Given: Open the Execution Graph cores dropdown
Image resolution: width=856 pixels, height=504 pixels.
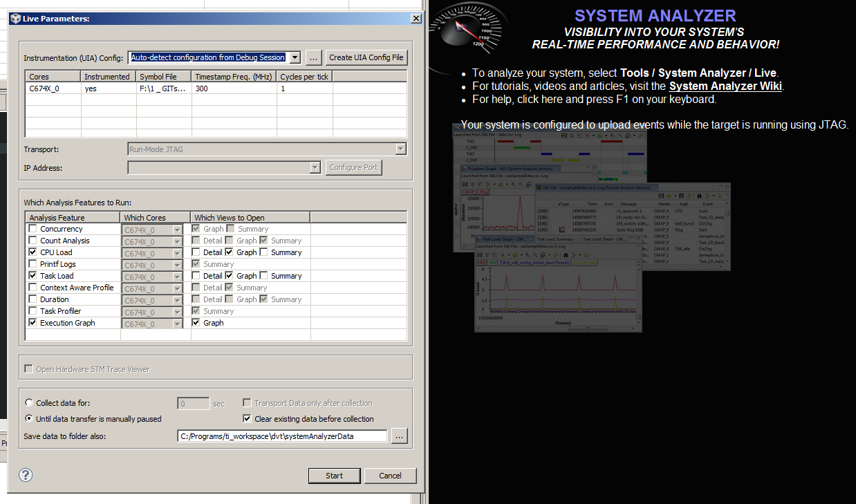Looking at the screenshot, I should 177,324.
